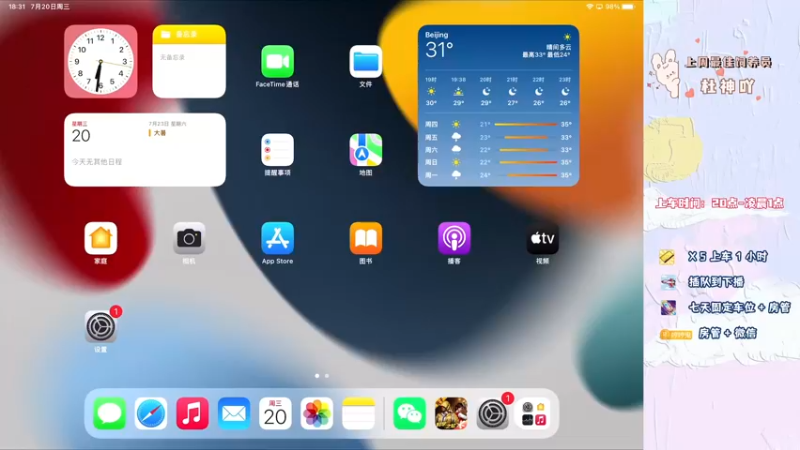800x450 pixels.
Task: Launch the Camera app
Action: (x=189, y=238)
